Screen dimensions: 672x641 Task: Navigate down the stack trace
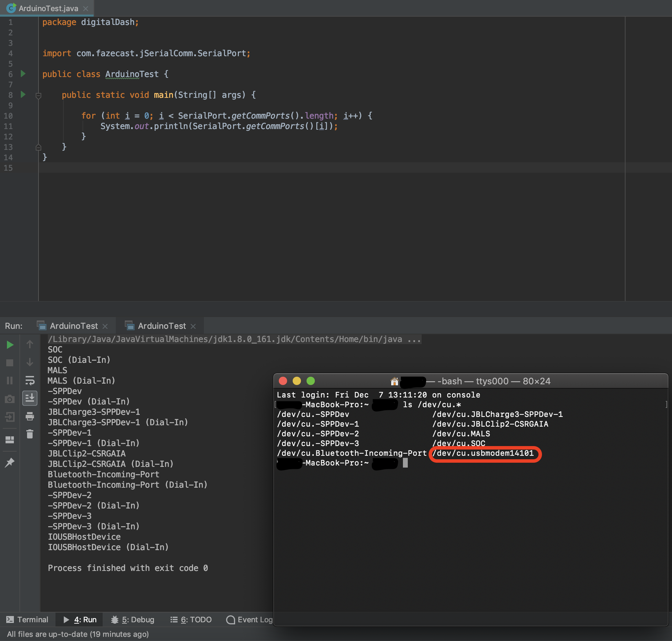tap(30, 363)
